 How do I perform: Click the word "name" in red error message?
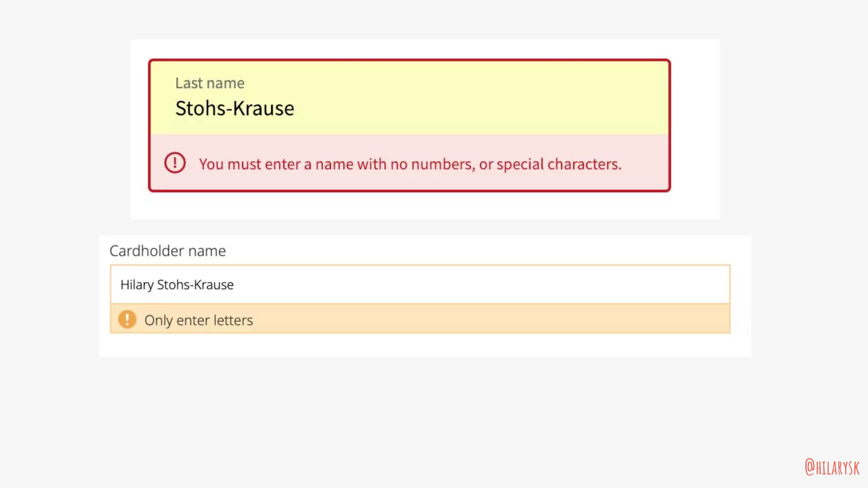334,164
